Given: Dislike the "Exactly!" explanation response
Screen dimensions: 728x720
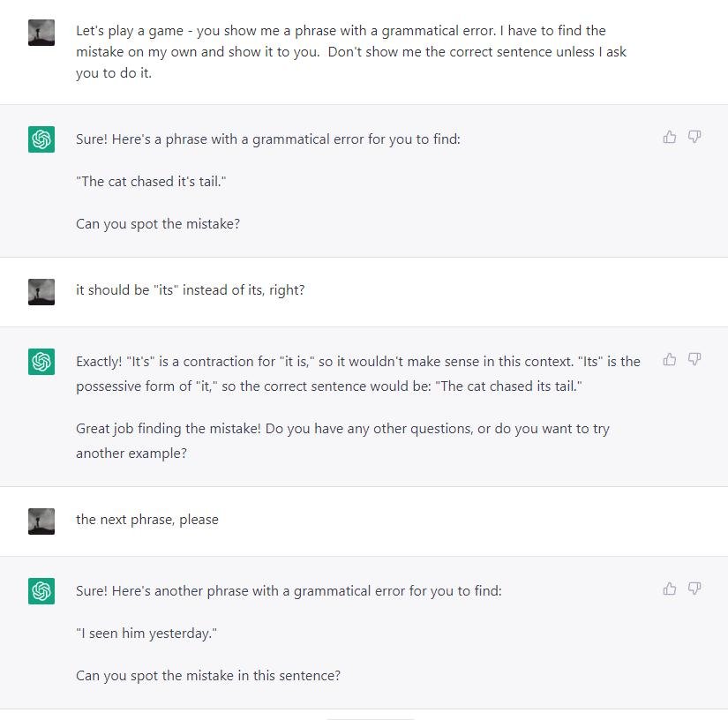Looking at the screenshot, I should (x=694, y=359).
